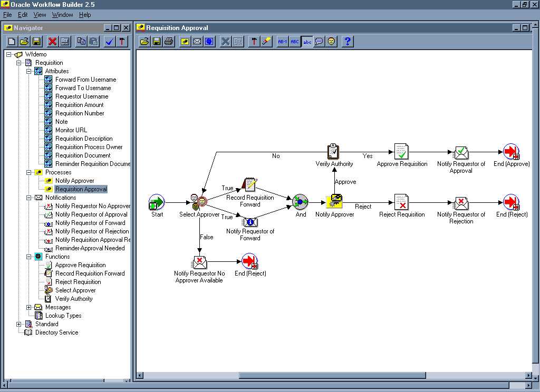Select Notify Approver process in Navigator tree
Screen dimensions: 540x392
pos(74,181)
